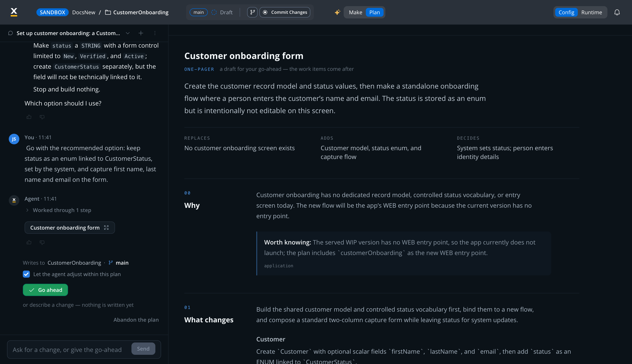Click the "What changes" section heading

pos(209,320)
